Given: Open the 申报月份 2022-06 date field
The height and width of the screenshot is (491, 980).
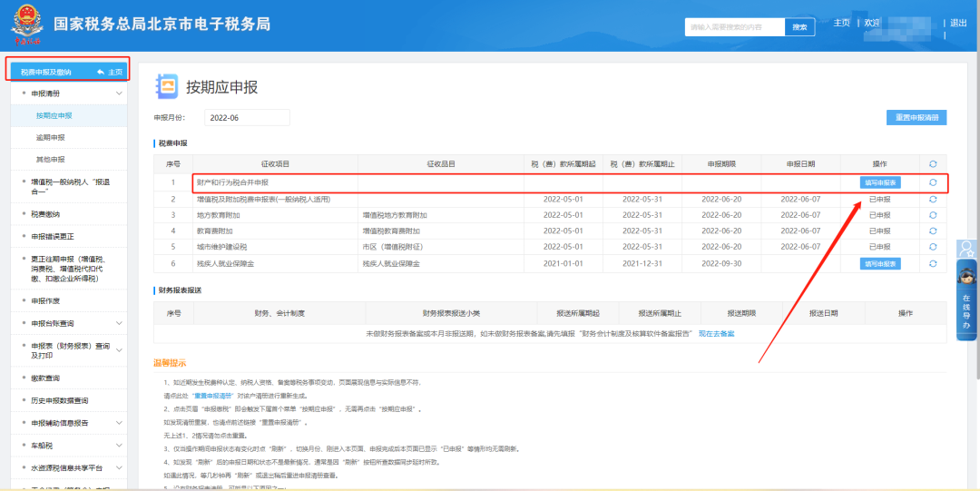Looking at the screenshot, I should [247, 118].
